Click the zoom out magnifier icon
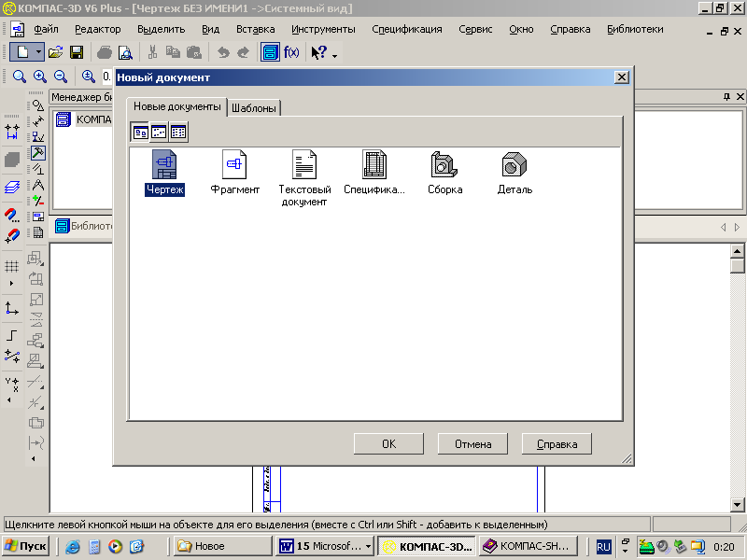This screenshot has width=747, height=560. pos(61,77)
